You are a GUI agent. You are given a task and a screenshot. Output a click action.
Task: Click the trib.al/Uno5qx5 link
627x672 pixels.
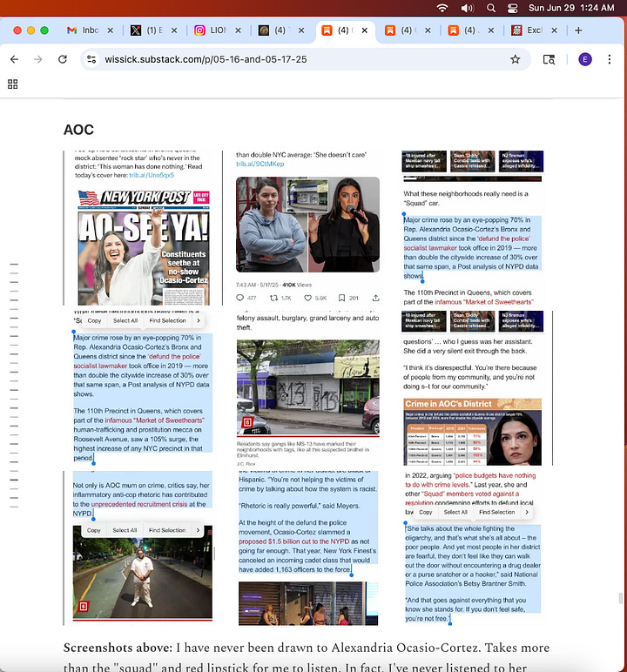point(152,175)
